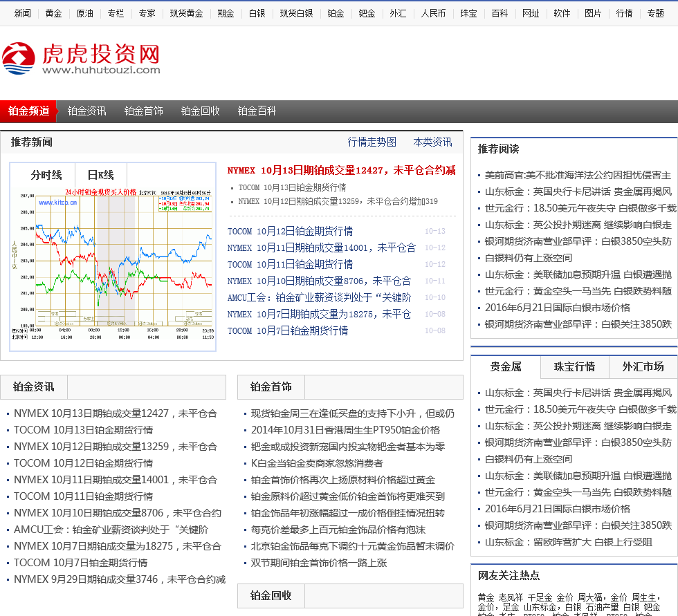This screenshot has width=678, height=616.
Task: Open the 铂金回收 channel tab
Action: click(x=201, y=111)
